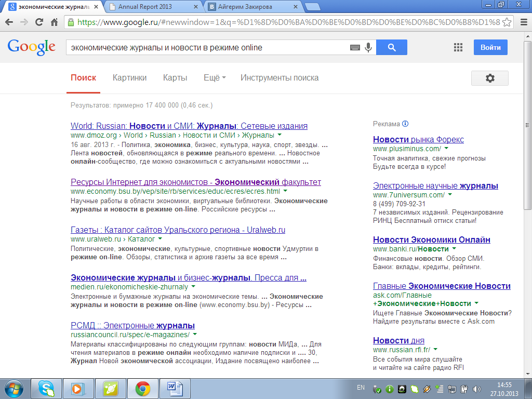
Task: Open the Windows Start button
Action: tap(14, 389)
